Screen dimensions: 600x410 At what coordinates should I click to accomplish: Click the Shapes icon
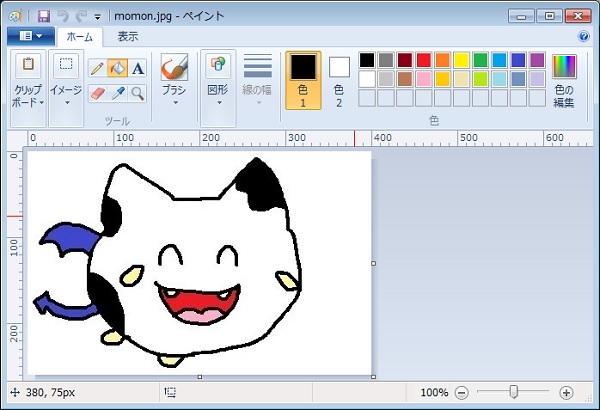(x=218, y=65)
